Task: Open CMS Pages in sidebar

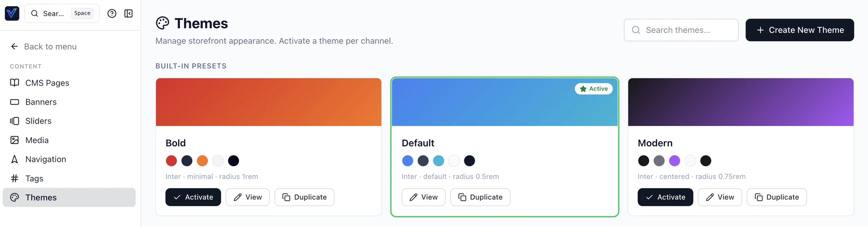Action: click(x=47, y=83)
